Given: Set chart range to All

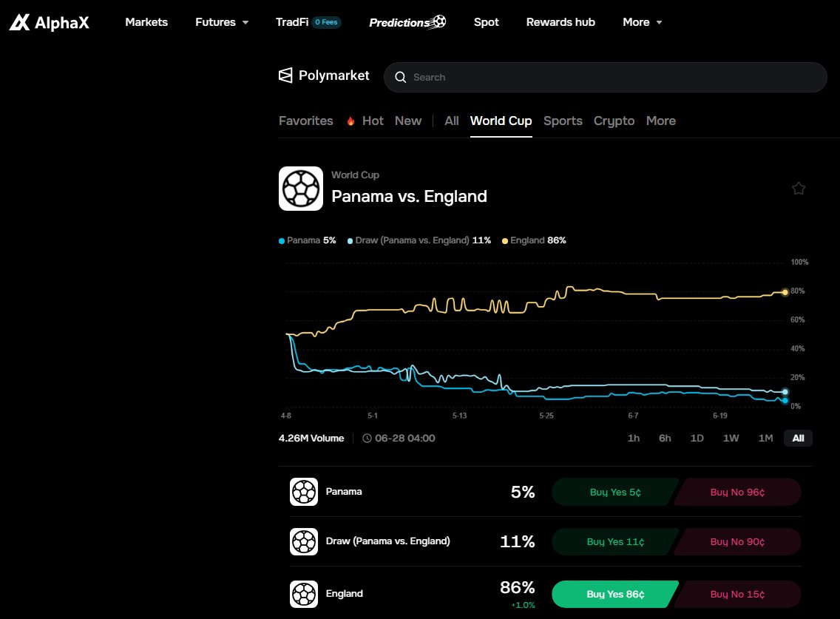Looking at the screenshot, I should tap(798, 439).
